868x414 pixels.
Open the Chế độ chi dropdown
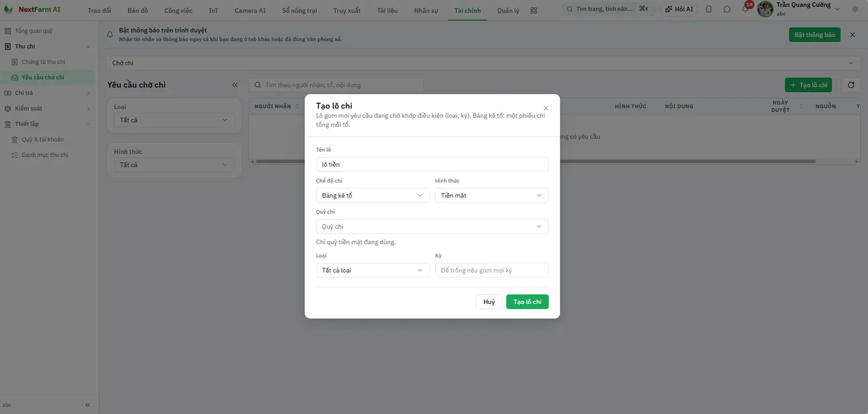373,195
